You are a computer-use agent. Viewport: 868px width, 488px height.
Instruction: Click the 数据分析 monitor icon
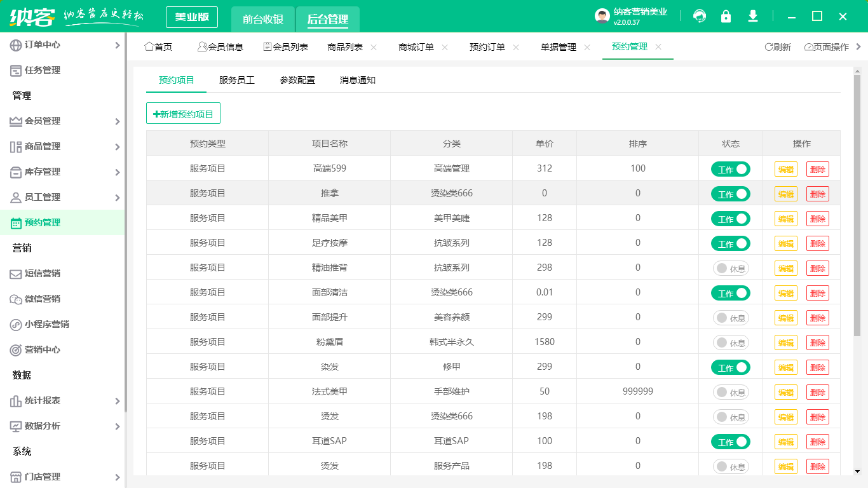[x=16, y=426]
